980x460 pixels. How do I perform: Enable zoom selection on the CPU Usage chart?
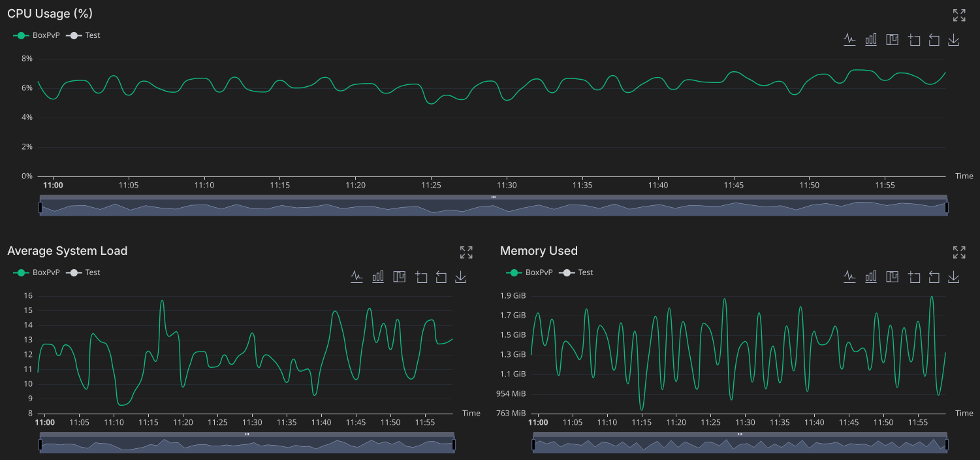[913, 39]
